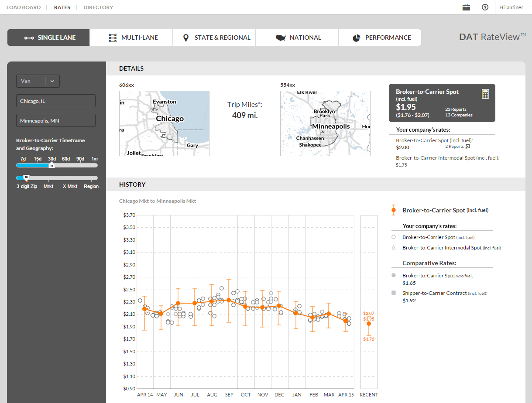This screenshot has width=532, height=403.
Task: Click the 606xx zip label
Action: pyautogui.click(x=127, y=85)
